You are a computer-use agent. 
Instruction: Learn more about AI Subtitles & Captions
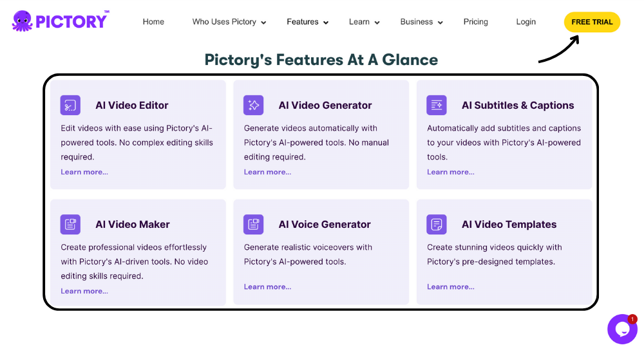point(450,172)
